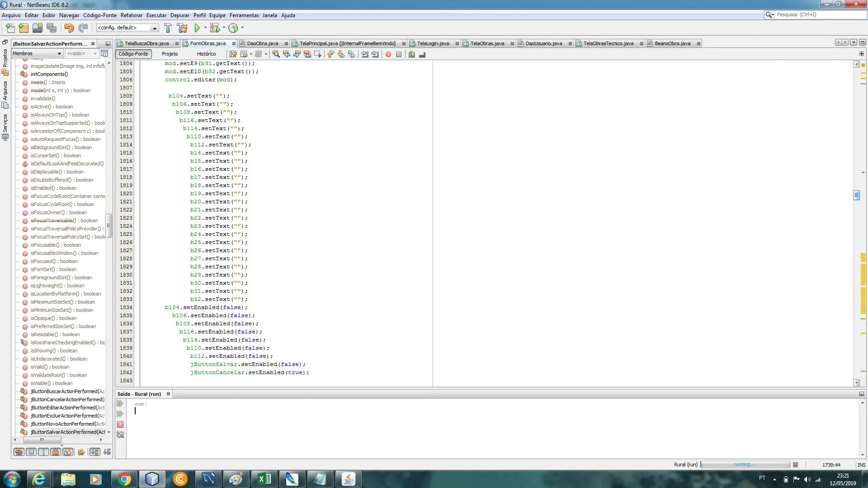The height and width of the screenshot is (488, 868).
Task: Start macro recording red circle button
Action: 388,54
